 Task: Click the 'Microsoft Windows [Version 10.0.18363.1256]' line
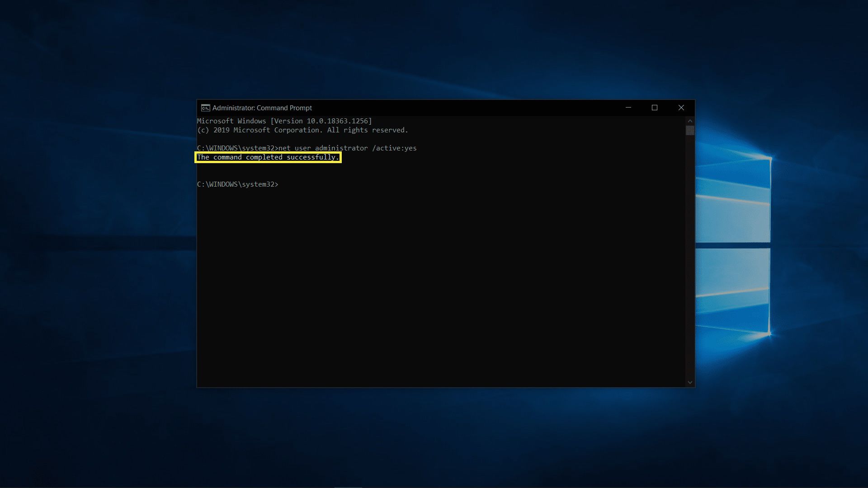(x=284, y=121)
